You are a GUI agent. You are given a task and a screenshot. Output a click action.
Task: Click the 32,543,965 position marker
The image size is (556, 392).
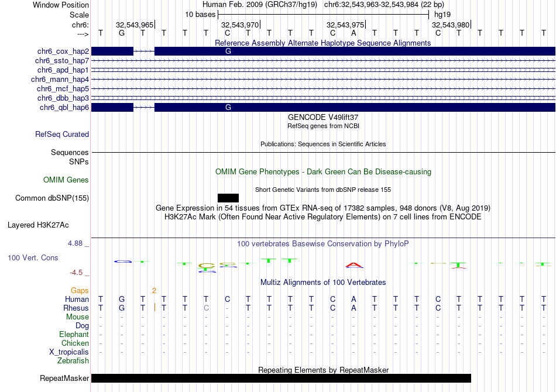[x=135, y=25]
